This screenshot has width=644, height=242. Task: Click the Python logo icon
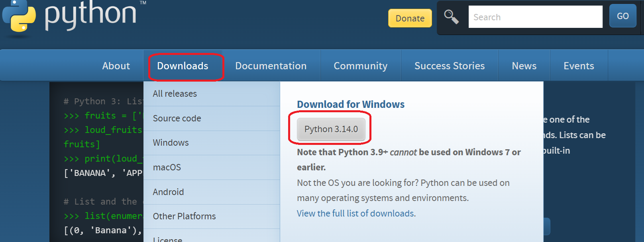19,16
